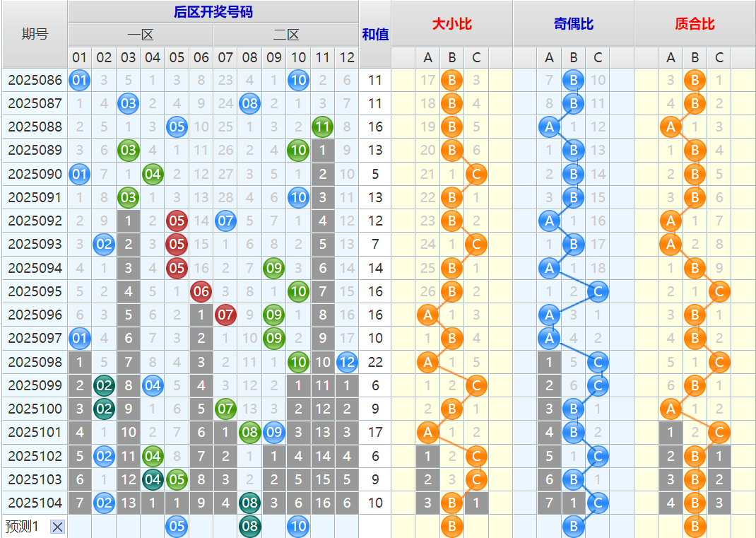Click orange A in 质合比, row 2025093
The width and height of the screenshot is (756, 538).
pyautogui.click(x=671, y=244)
